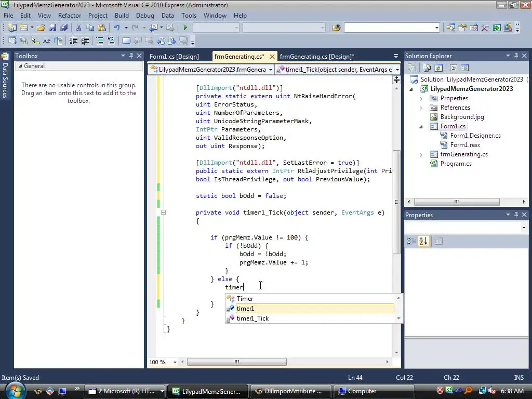Click the Find in Files binoculars icon
Image resolution: width=532 pixels, height=399 pixels.
pos(337,28)
